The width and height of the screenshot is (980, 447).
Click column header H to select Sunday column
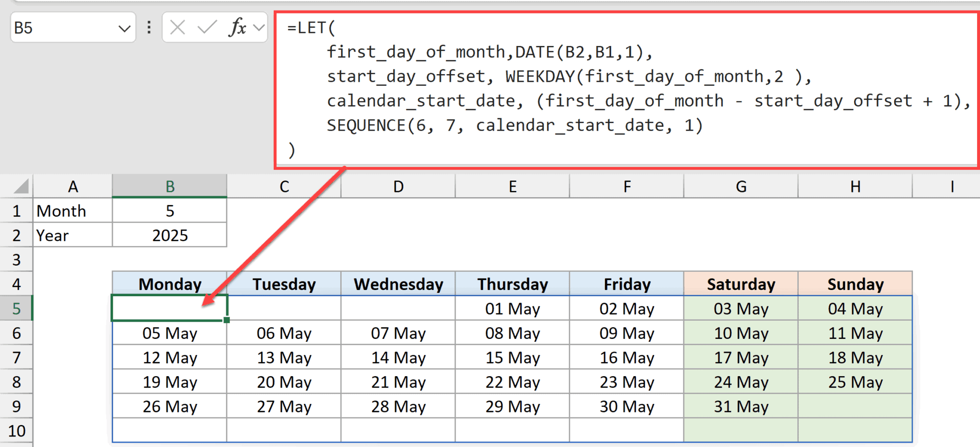pos(855,186)
